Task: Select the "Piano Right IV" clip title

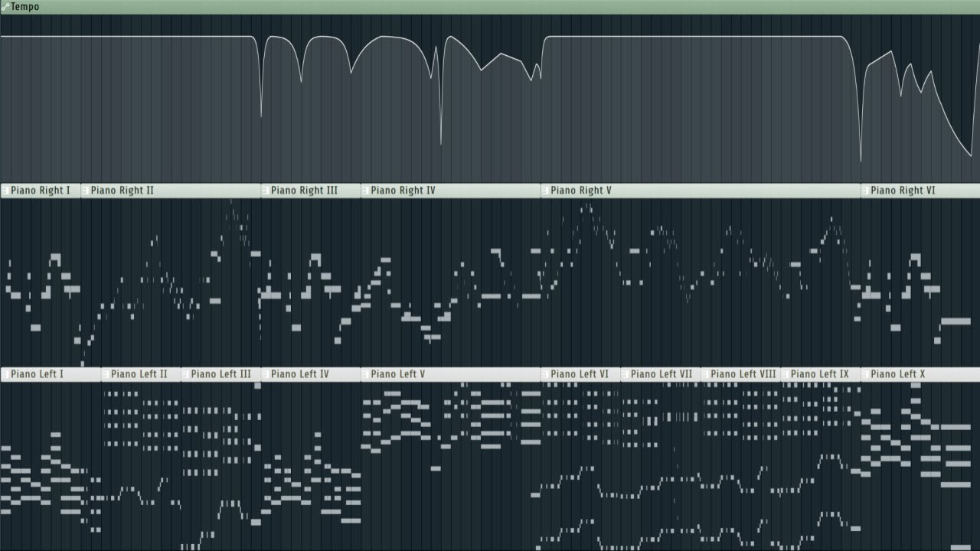Action: 403,191
